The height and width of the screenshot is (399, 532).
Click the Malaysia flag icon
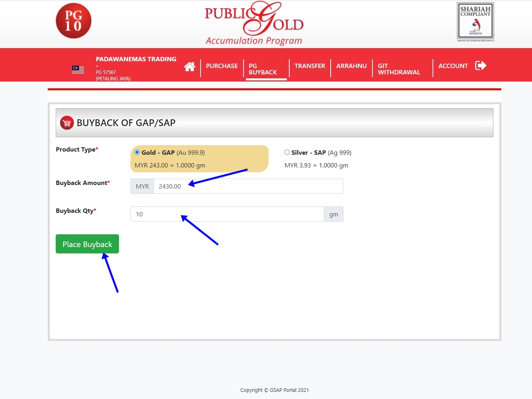coord(78,70)
